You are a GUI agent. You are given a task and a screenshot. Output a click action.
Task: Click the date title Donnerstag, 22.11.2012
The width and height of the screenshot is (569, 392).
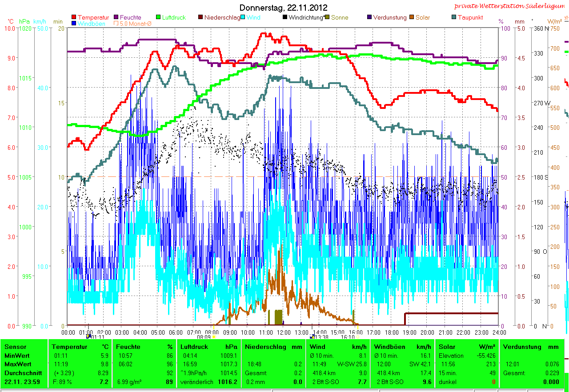[x=283, y=8]
